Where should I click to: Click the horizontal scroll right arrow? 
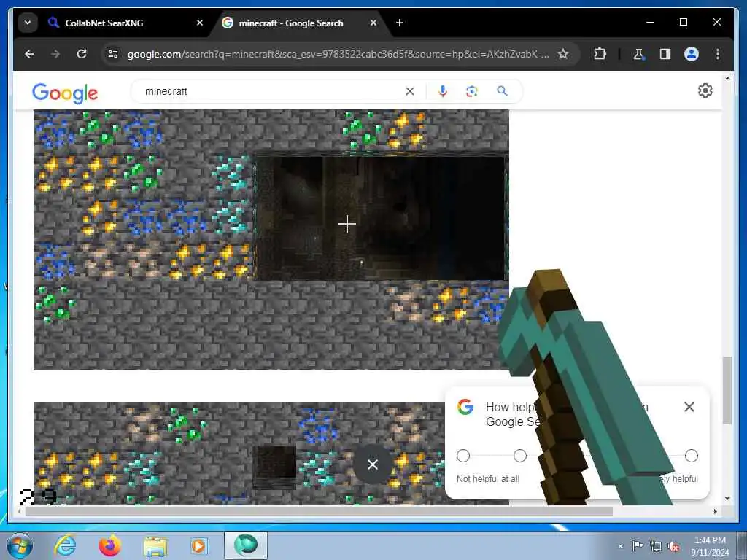[715, 511]
